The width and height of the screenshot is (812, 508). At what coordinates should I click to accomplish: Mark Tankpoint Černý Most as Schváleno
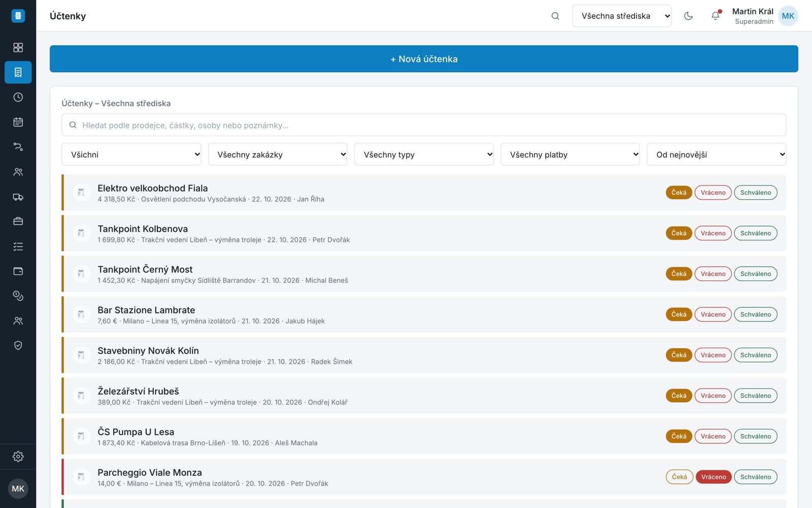coord(755,274)
